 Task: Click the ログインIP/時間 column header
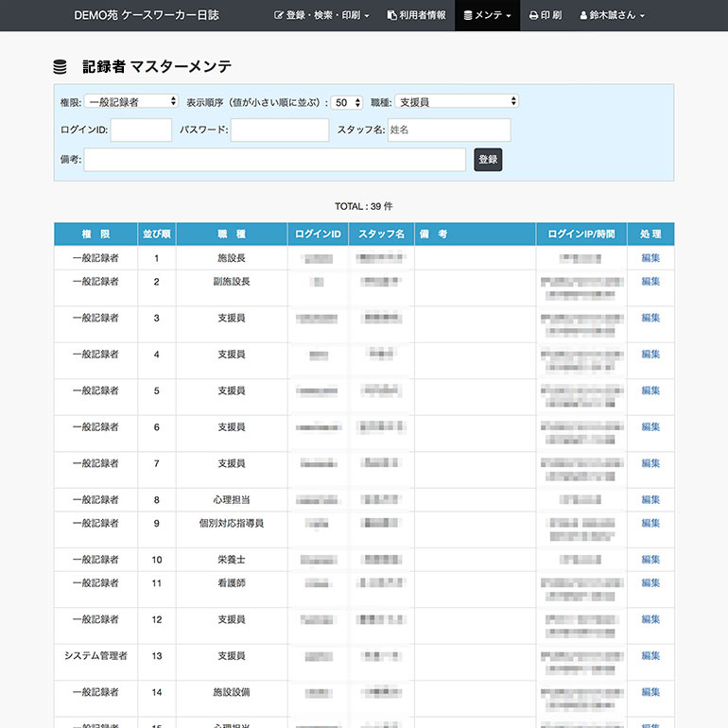[581, 234]
